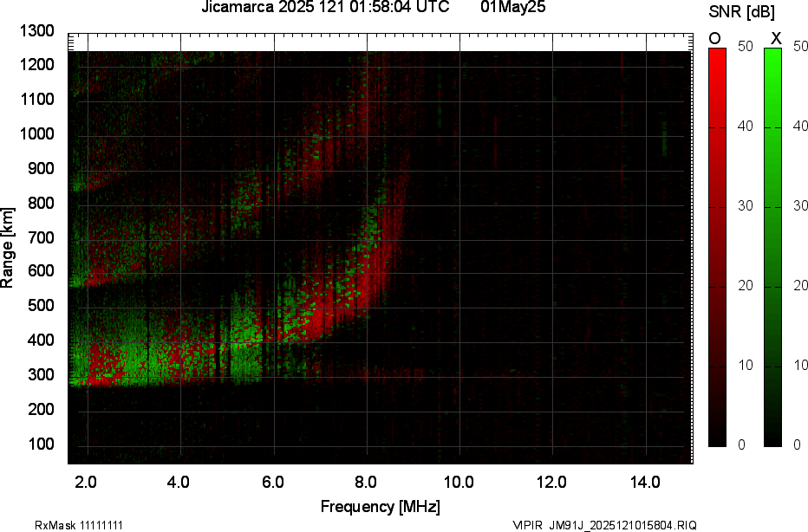Click the '10.0' frequency tick label

pos(459,482)
